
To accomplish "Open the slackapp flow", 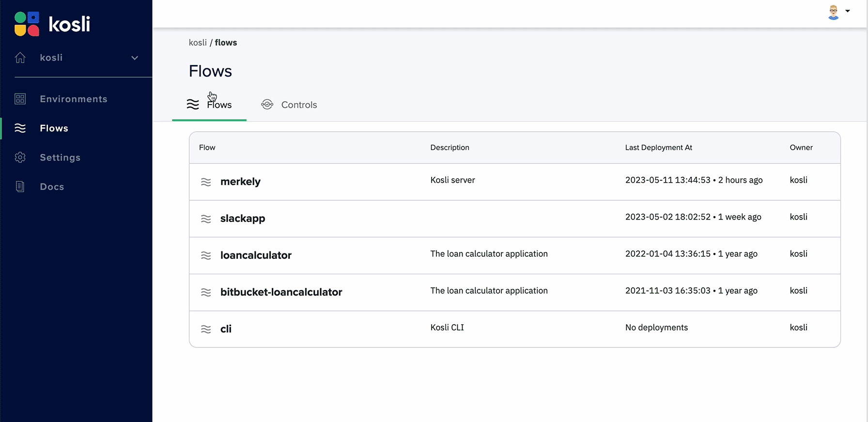I will click(x=243, y=219).
